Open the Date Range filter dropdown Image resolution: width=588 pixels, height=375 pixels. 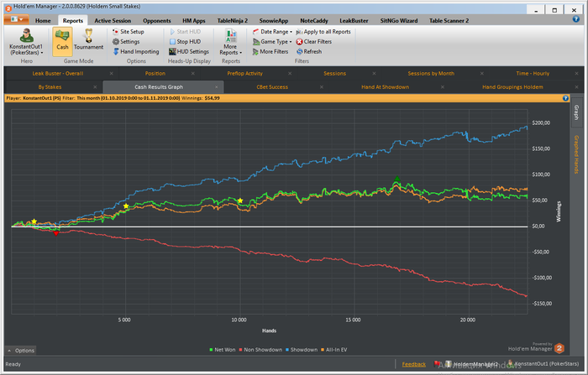[x=272, y=32]
